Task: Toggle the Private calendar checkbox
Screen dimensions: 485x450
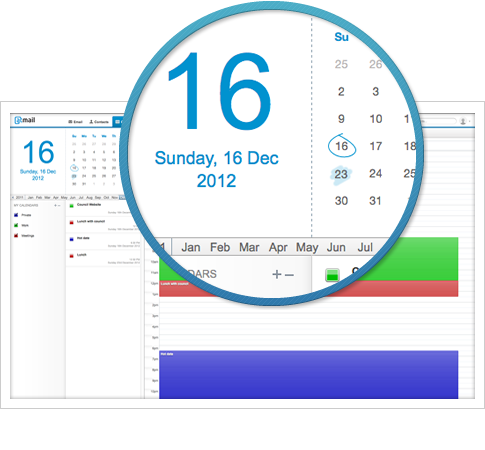Action: [16, 215]
